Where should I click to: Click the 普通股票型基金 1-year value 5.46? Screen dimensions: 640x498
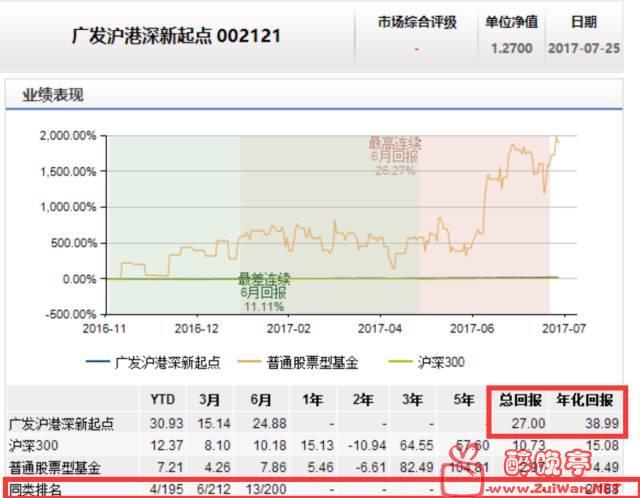320,467
